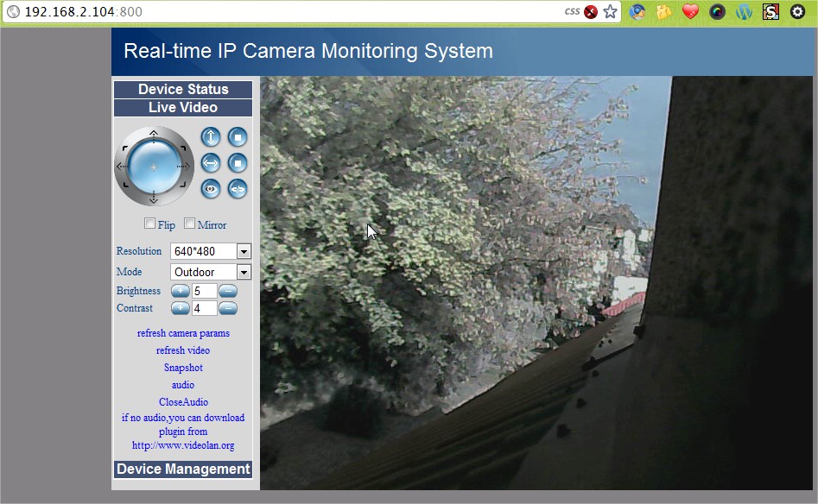Click the refresh camera params link
The height and width of the screenshot is (504, 818).
[x=183, y=333]
